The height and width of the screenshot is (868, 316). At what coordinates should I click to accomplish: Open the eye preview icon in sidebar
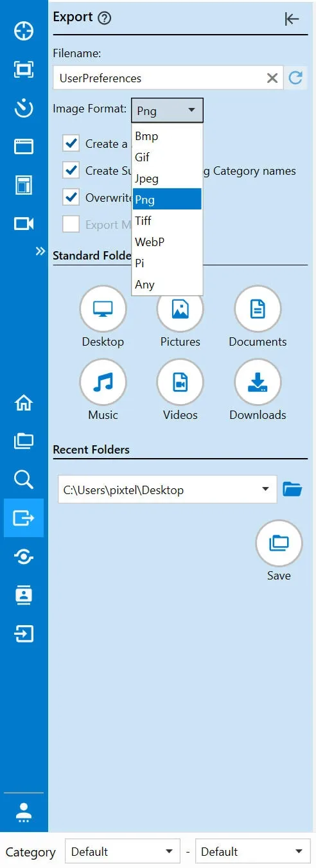(x=24, y=556)
